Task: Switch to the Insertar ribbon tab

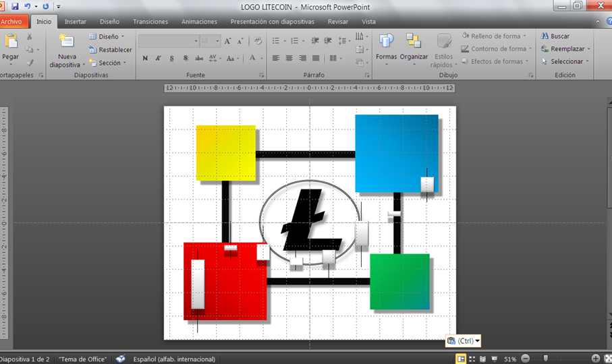Action: pyautogui.click(x=76, y=22)
